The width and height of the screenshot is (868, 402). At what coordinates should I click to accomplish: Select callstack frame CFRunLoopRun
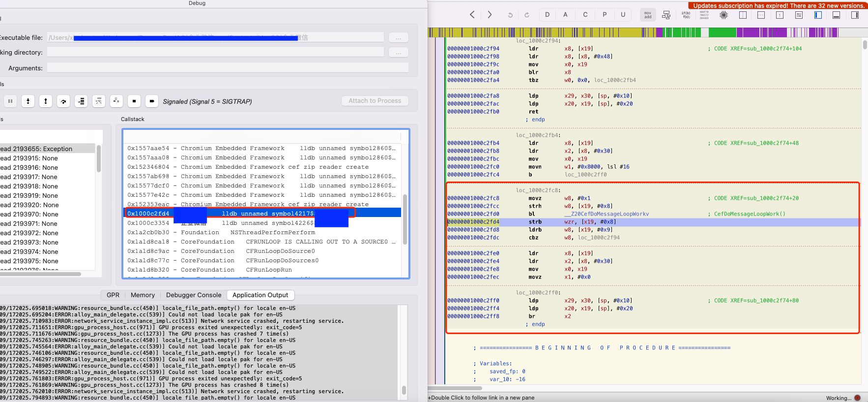click(x=262, y=270)
